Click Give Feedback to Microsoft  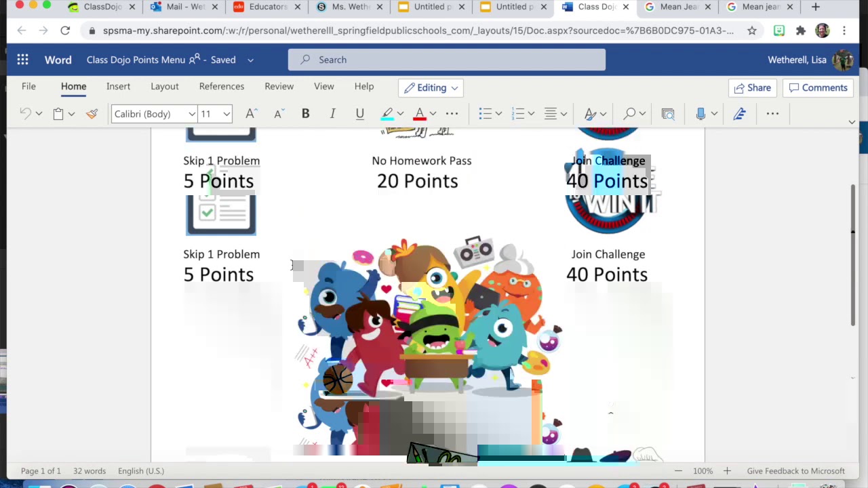coord(795,471)
